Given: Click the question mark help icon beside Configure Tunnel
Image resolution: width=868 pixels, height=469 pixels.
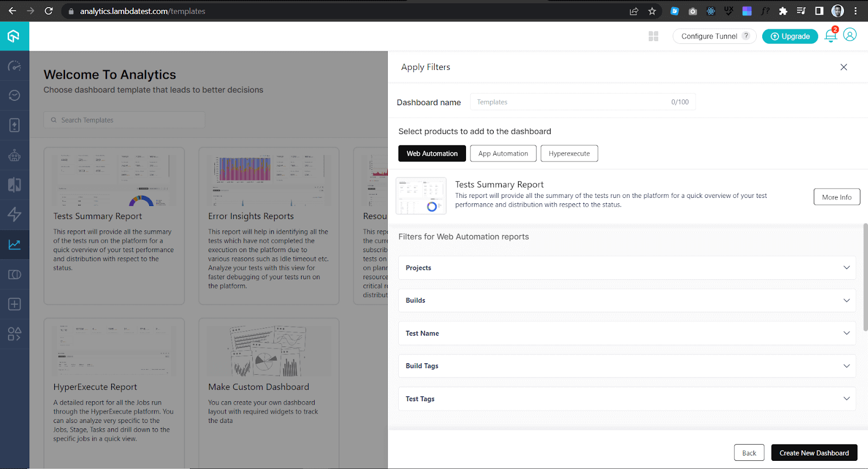Looking at the screenshot, I should (x=746, y=36).
